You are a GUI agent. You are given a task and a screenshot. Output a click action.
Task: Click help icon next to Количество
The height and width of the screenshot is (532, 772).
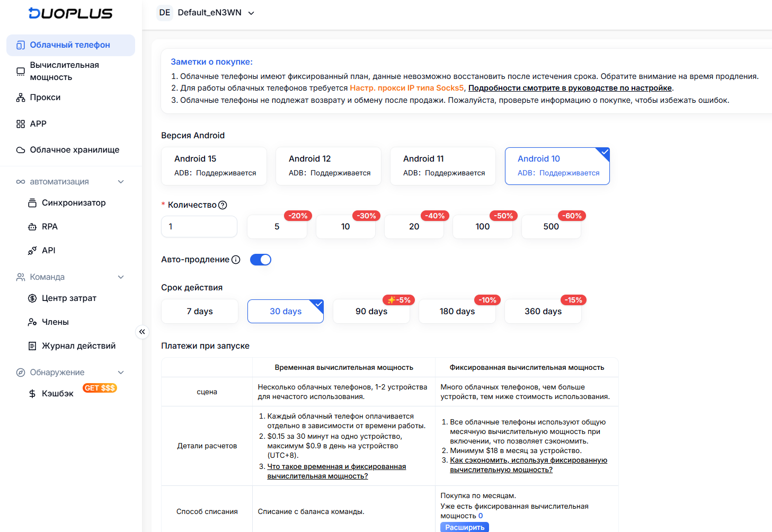(223, 205)
